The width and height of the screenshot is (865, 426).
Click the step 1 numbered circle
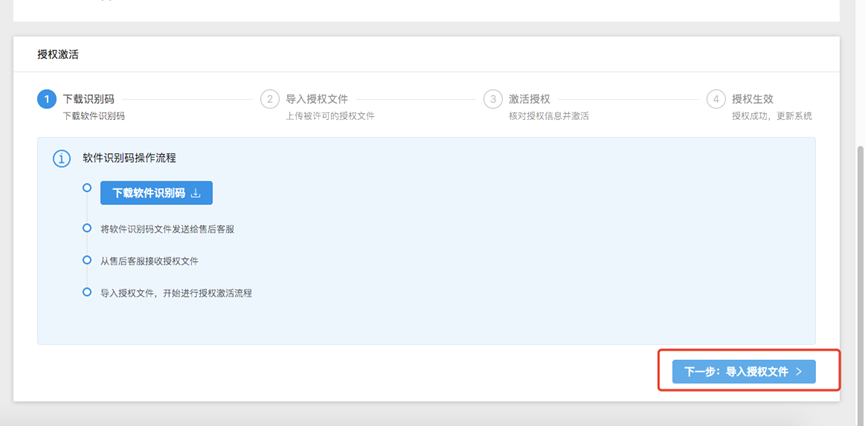pyautogui.click(x=46, y=99)
